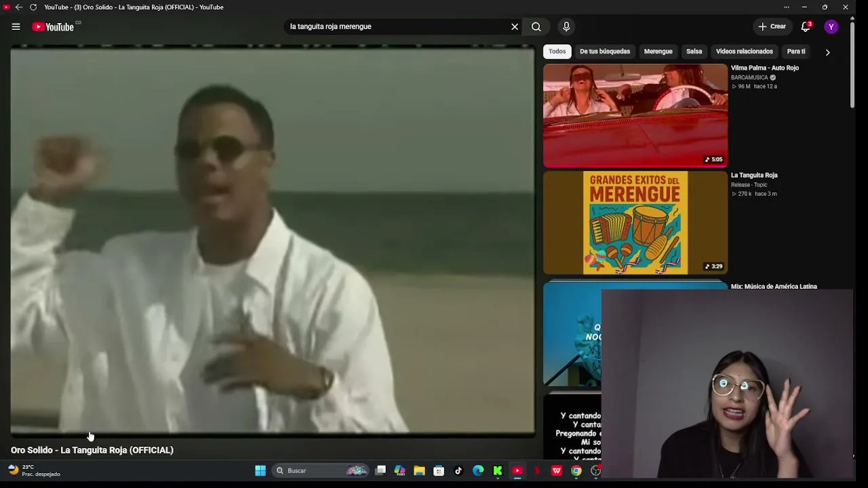The width and height of the screenshot is (868, 488).
Task: Open the weather widget showing 23°C
Action: (x=34, y=470)
